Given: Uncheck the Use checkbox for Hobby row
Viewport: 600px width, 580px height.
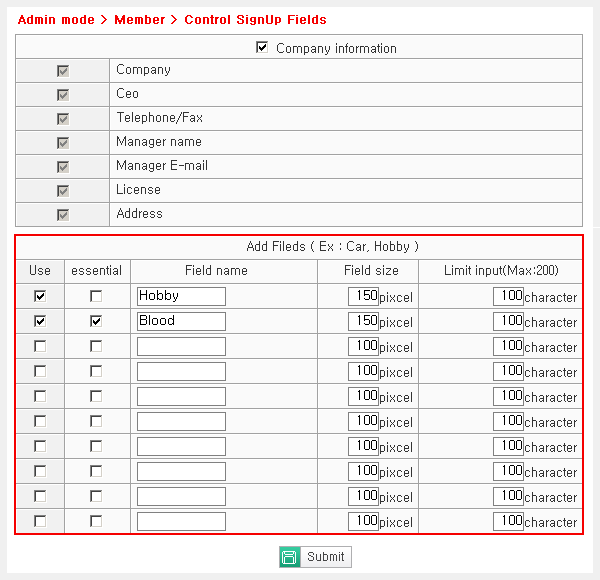Looking at the screenshot, I should [40, 296].
